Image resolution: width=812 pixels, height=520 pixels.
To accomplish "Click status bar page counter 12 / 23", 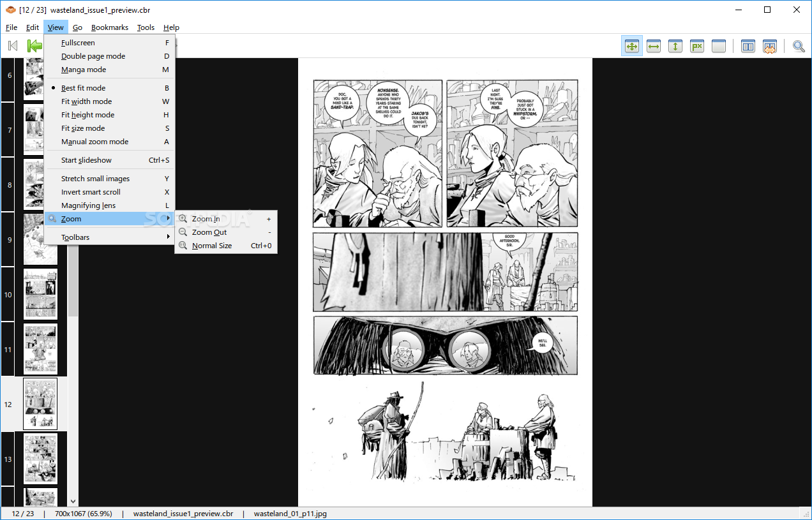I will 23,514.
